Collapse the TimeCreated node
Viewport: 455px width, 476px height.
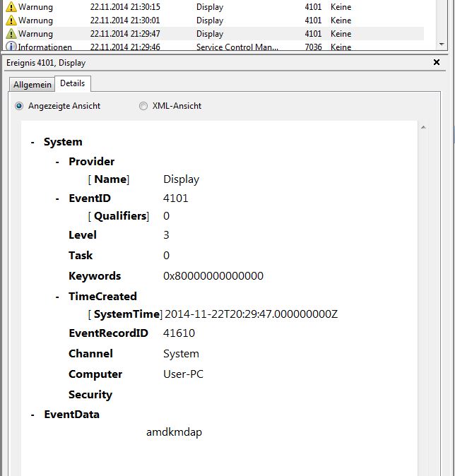coord(57,297)
